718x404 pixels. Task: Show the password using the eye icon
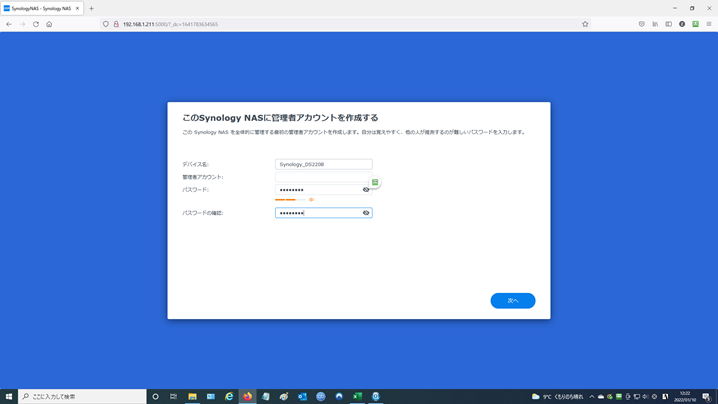tap(366, 190)
